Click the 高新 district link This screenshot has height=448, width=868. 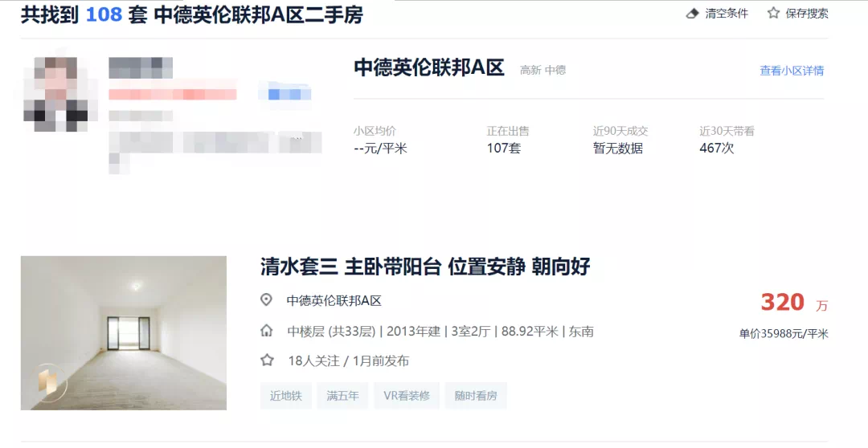coord(530,70)
